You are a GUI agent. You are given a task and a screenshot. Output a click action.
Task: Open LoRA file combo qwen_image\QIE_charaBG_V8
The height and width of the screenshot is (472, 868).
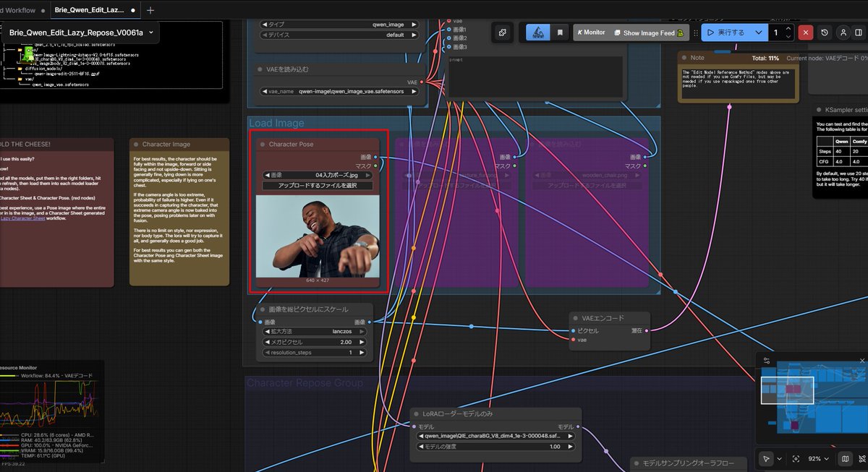tap(497, 437)
